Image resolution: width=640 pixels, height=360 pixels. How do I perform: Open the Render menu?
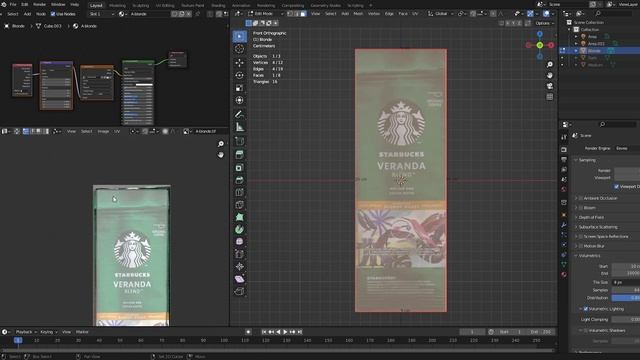[x=40, y=4]
